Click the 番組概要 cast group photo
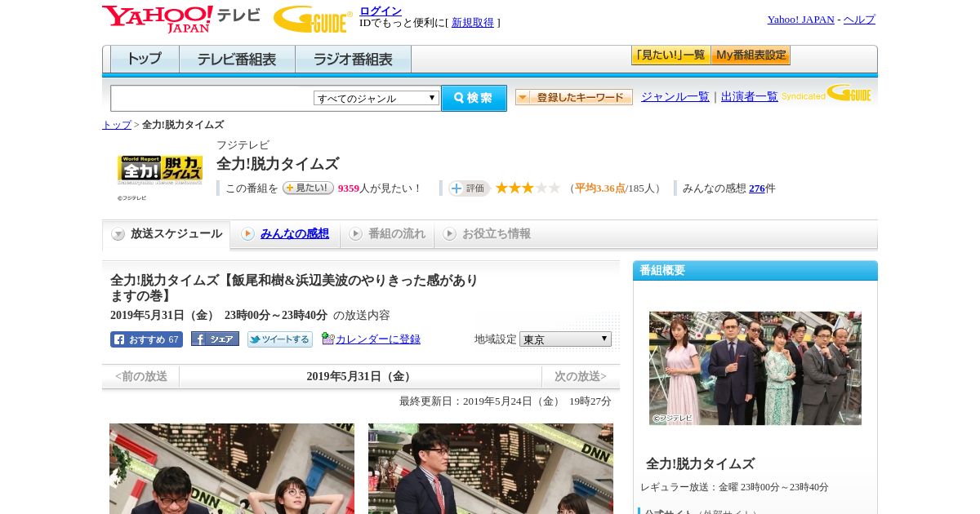The image size is (980, 514). click(x=755, y=368)
